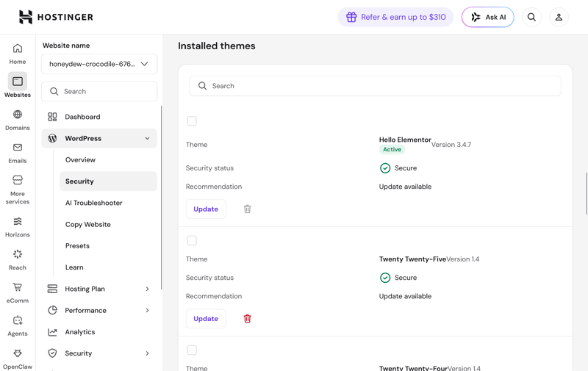Screen dimensions: 588x371
Task: Open Horizons in the left rail
Action: point(18,227)
